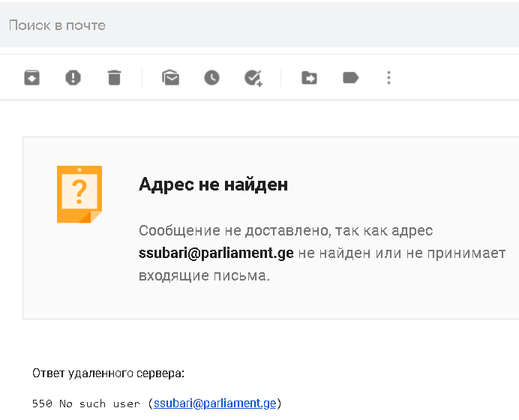Snooze the message with the clock icon
Image resolution: width=519 pixels, height=420 pixels.
(212, 77)
